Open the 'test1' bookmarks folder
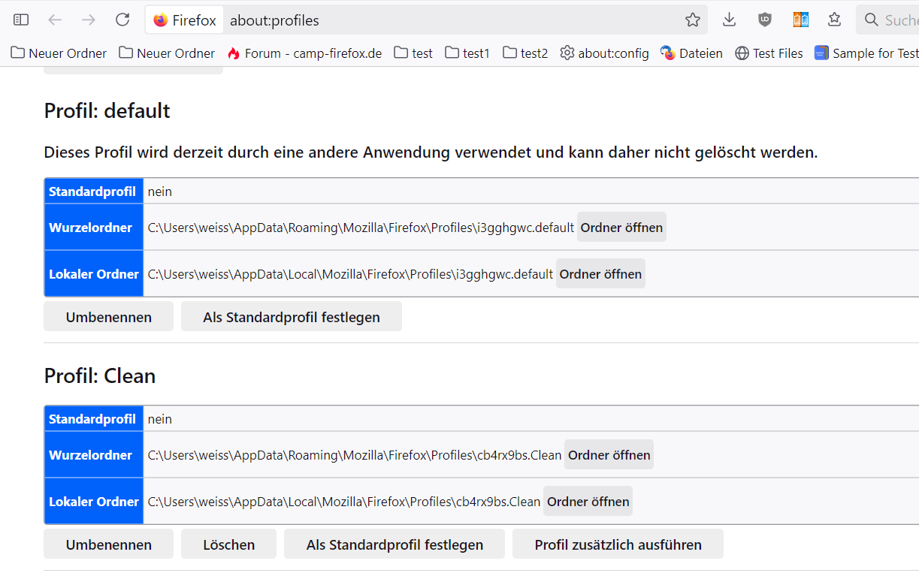This screenshot has height=588, width=919. pyautogui.click(x=467, y=53)
